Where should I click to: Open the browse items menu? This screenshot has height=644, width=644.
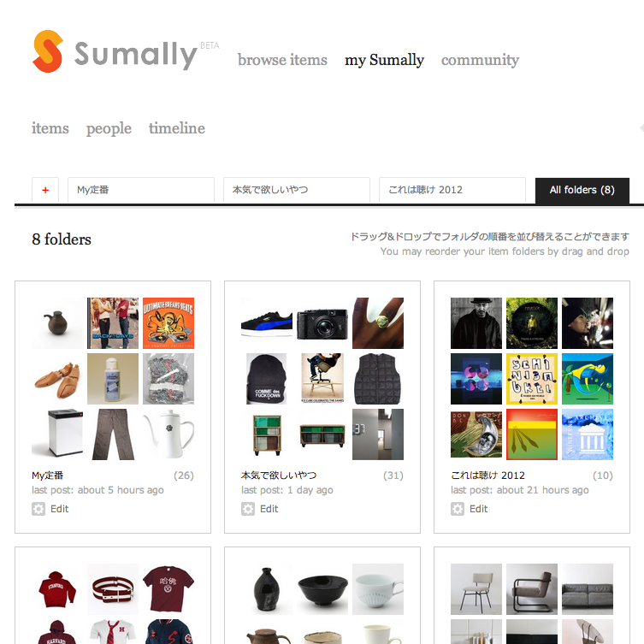point(282,60)
